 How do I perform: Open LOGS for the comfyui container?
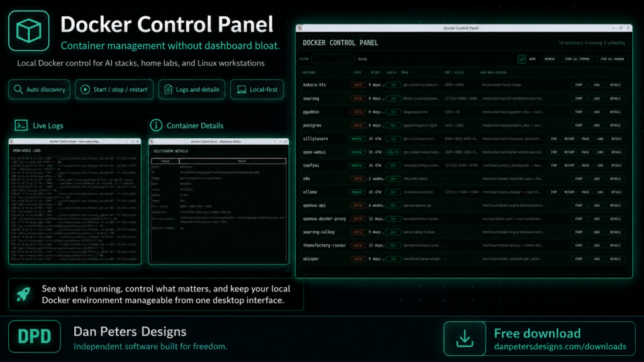click(600, 165)
